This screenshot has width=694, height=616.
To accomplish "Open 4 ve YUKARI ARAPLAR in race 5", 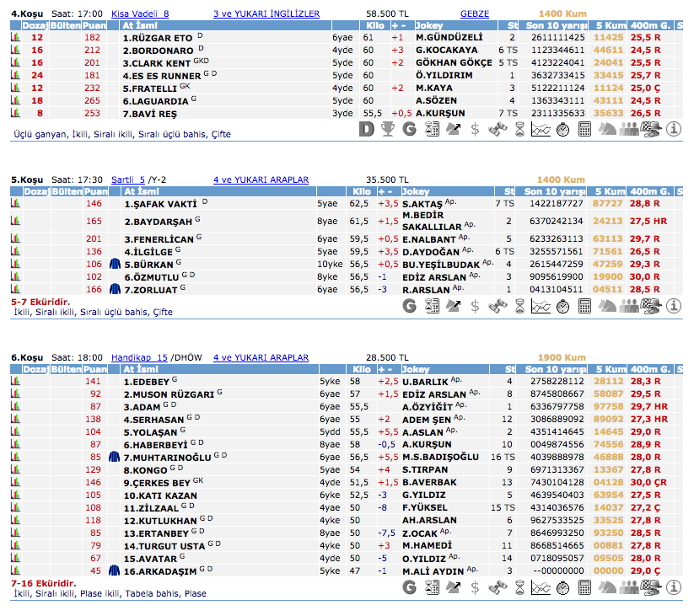I will [261, 179].
